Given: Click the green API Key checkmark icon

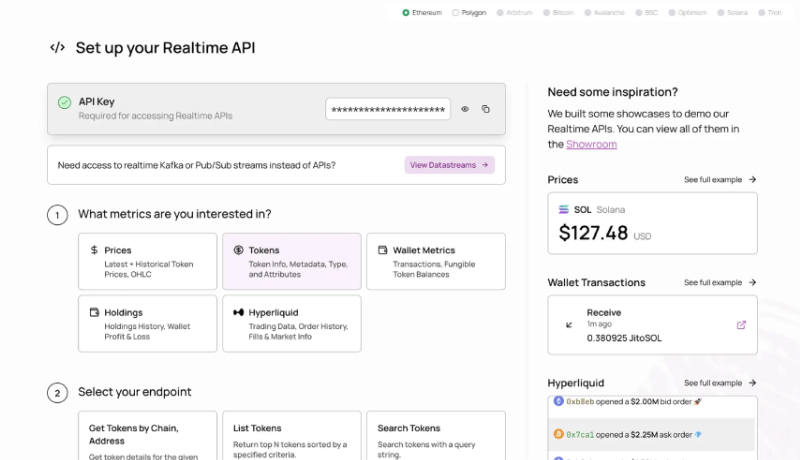Looking at the screenshot, I should click(64, 102).
